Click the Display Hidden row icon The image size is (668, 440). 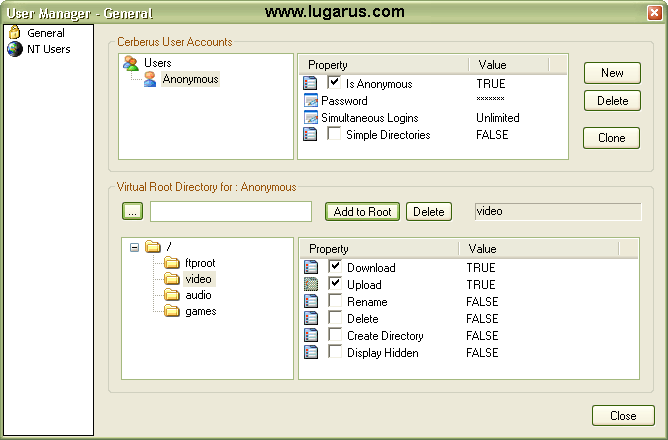311,352
